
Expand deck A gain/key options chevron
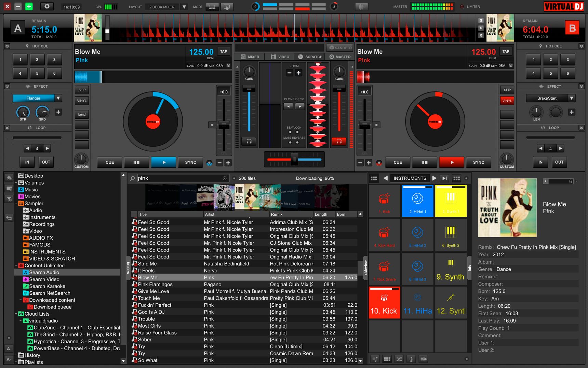pyautogui.click(x=229, y=65)
